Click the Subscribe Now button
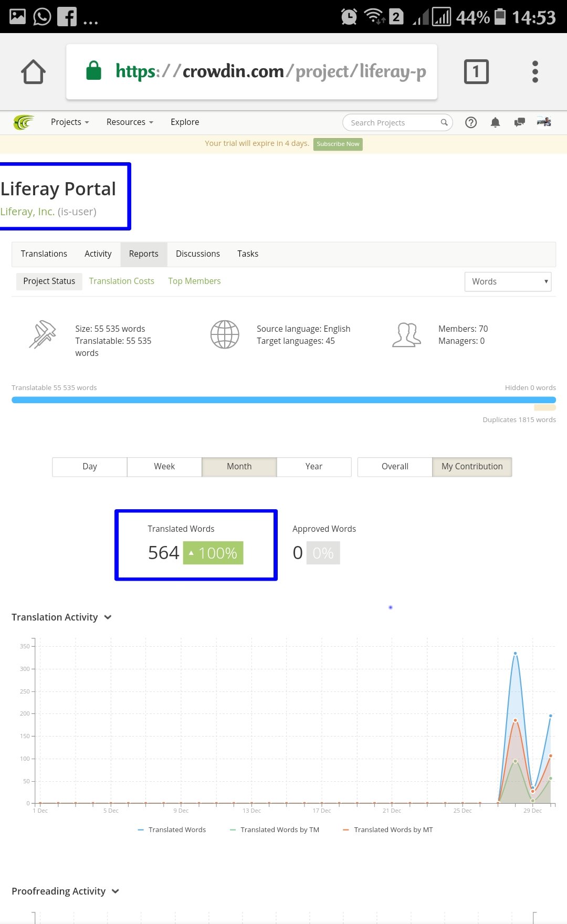 pyautogui.click(x=338, y=144)
